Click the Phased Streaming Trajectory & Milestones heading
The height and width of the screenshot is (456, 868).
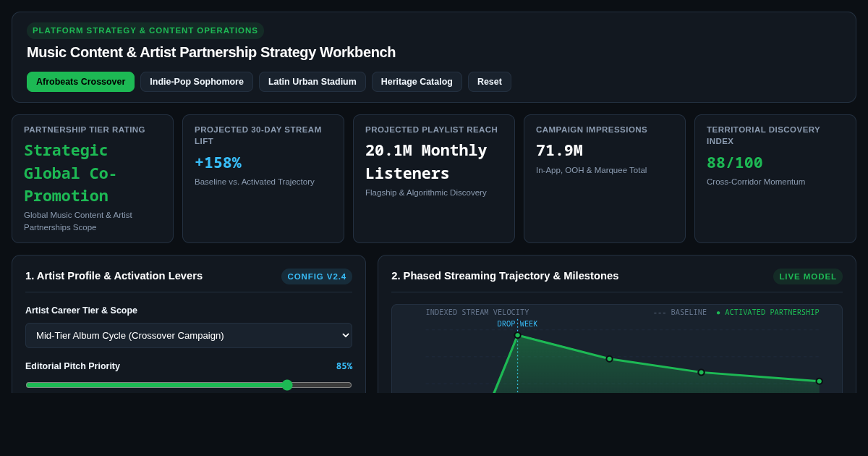(505, 276)
